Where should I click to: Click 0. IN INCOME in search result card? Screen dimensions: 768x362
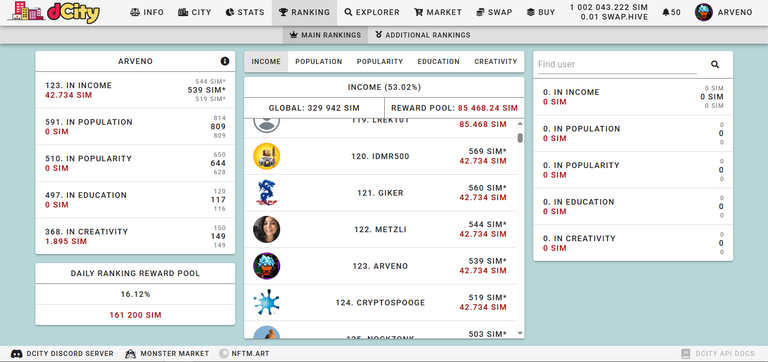coord(571,92)
